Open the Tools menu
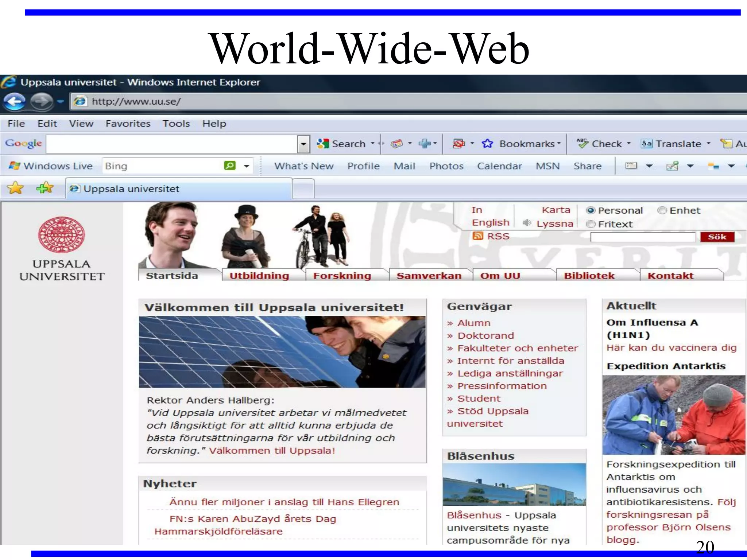Screen dimensions: 747x560 point(176,124)
